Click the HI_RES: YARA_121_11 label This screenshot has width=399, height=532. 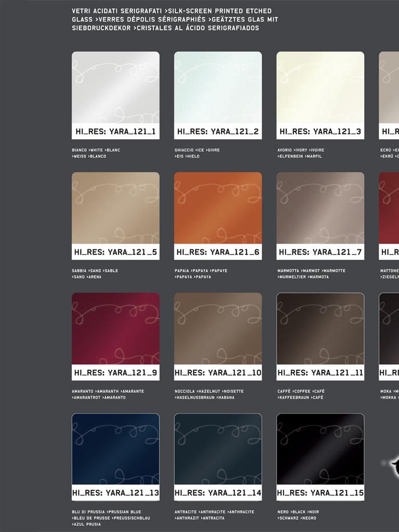click(320, 373)
